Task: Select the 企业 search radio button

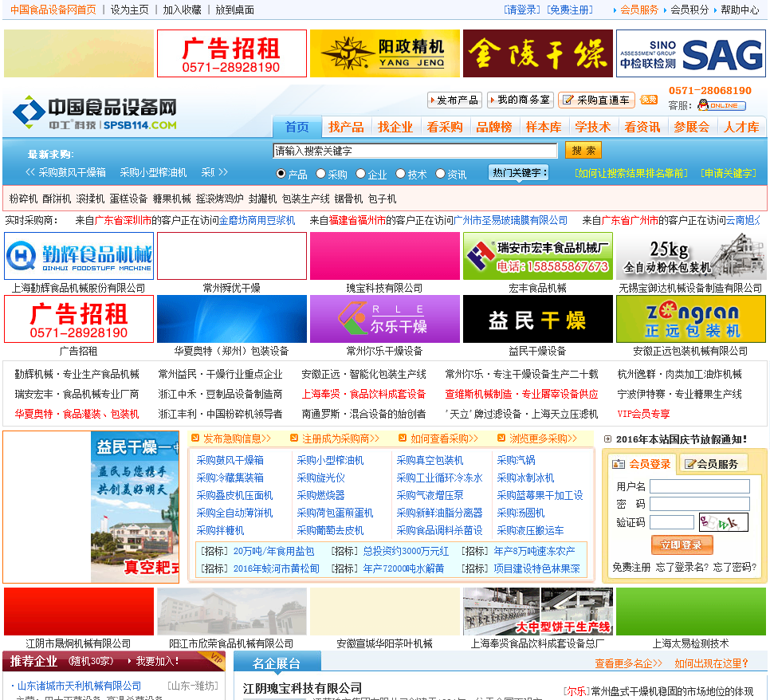Action: click(x=360, y=173)
